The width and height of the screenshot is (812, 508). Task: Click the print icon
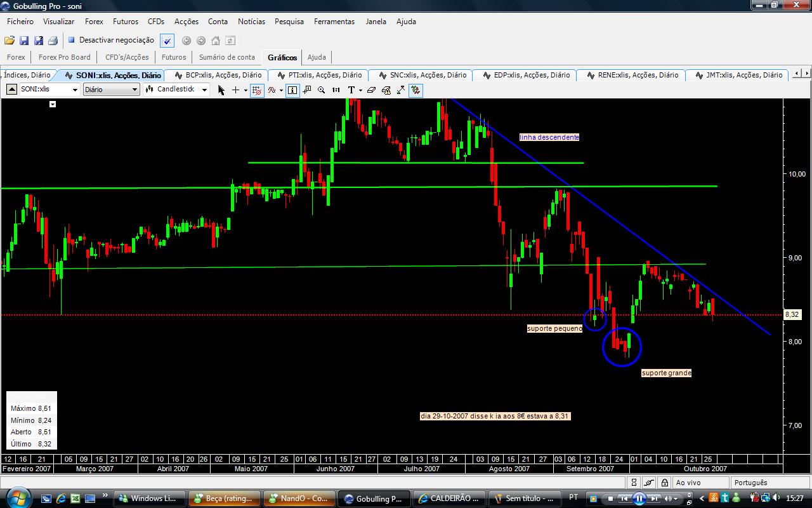(53, 41)
